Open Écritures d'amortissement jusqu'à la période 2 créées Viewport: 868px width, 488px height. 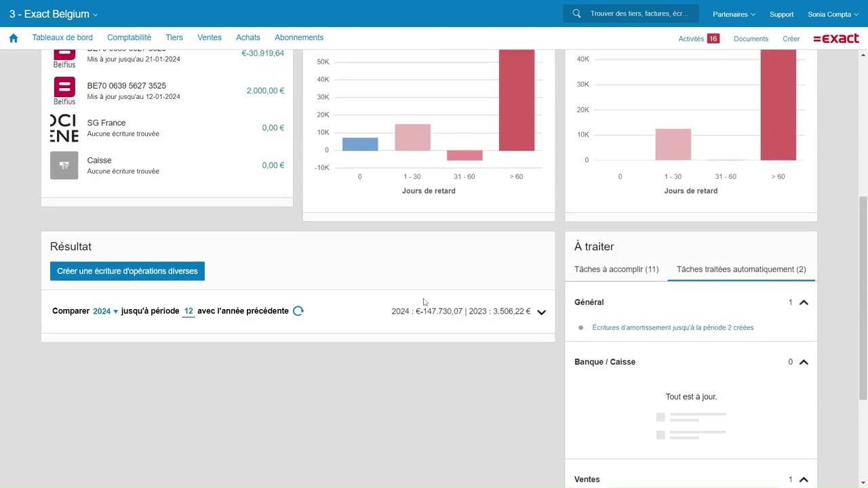(673, 327)
